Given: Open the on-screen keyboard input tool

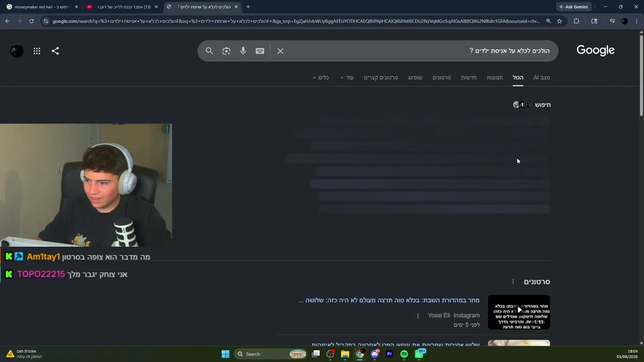Looking at the screenshot, I should [x=260, y=51].
